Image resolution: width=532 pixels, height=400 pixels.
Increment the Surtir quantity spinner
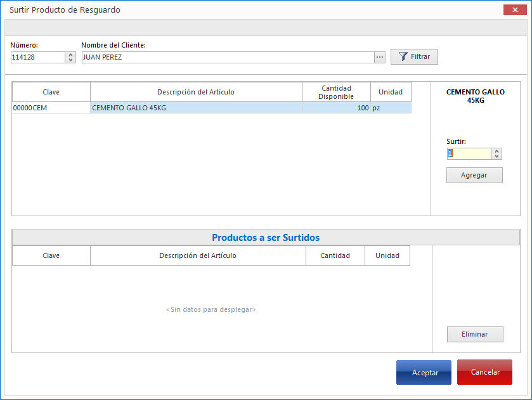496,151
